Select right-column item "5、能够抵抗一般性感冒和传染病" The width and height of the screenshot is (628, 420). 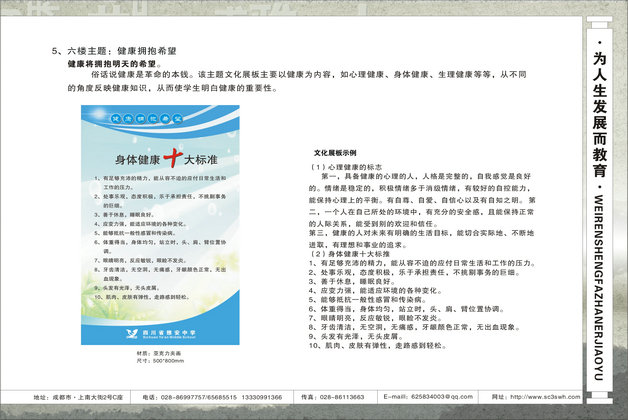pos(368,299)
